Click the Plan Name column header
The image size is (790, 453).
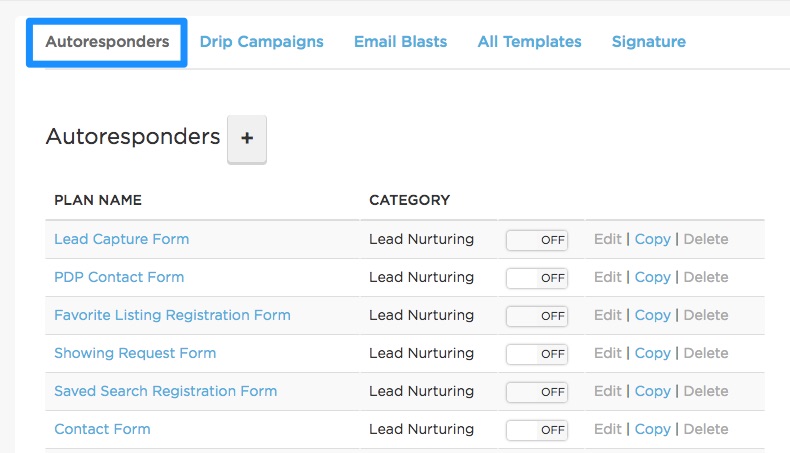pyautogui.click(x=98, y=200)
